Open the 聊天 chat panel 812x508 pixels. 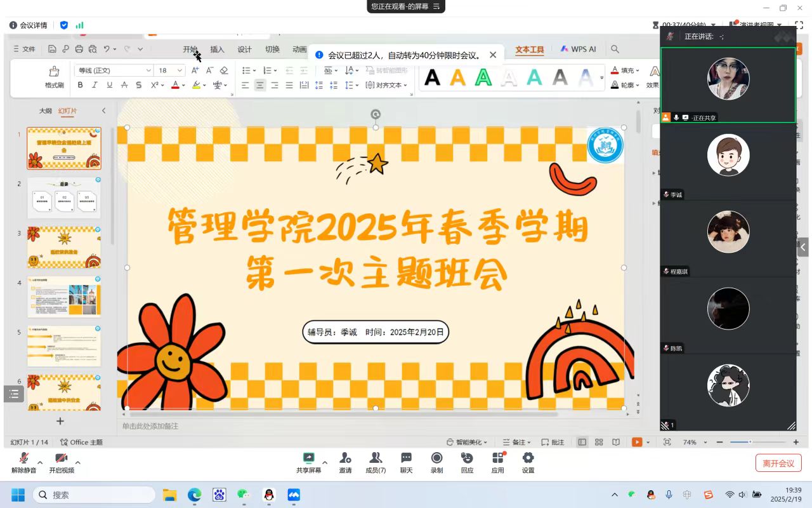406,458
